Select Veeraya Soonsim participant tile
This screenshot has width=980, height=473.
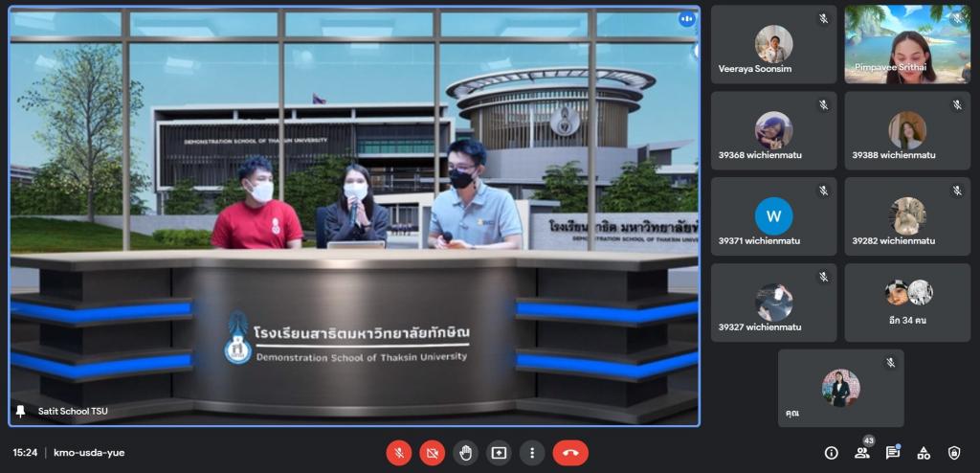(773, 44)
